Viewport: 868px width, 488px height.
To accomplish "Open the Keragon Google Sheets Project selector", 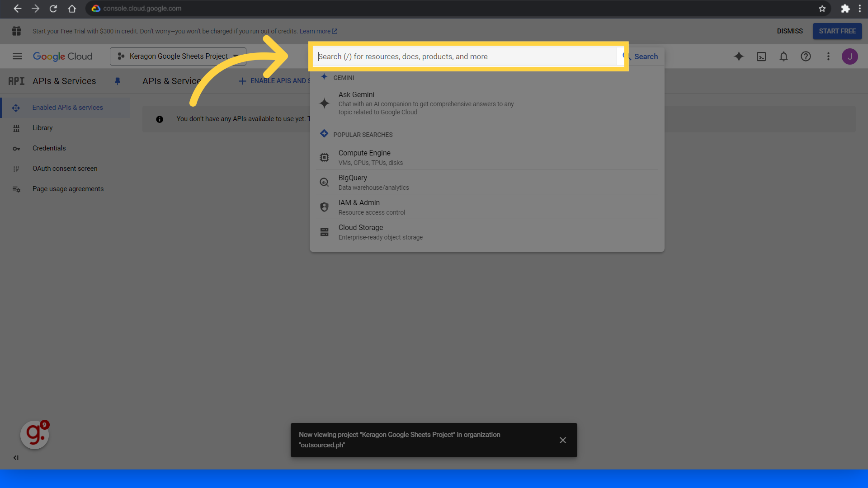I will click(178, 56).
